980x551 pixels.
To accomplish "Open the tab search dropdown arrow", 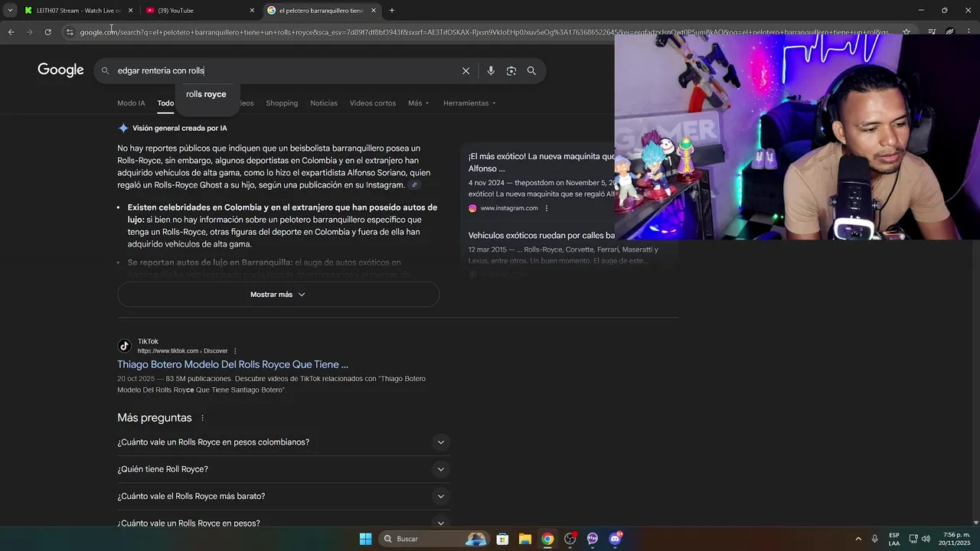I will click(x=10, y=11).
